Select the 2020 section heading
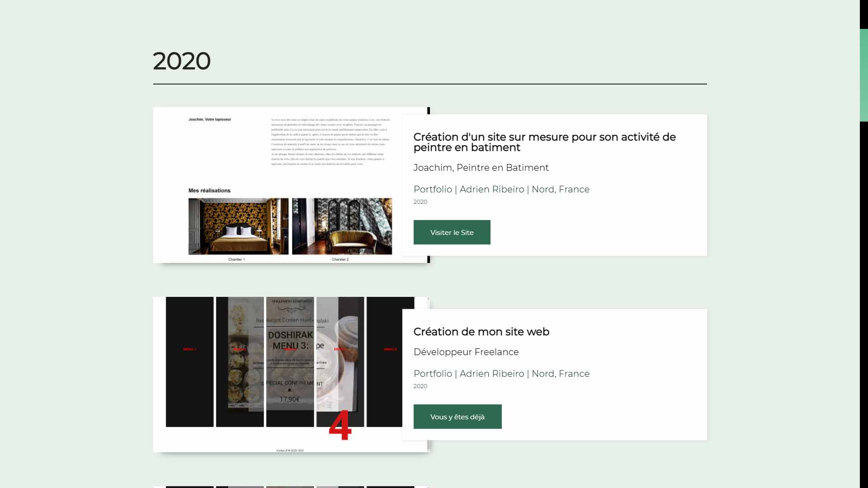The width and height of the screenshot is (868, 488). coord(182,61)
